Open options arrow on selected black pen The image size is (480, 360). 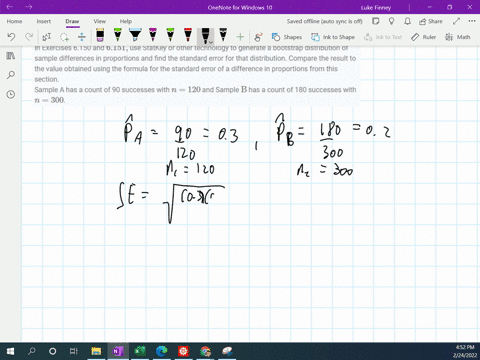[x=211, y=42]
